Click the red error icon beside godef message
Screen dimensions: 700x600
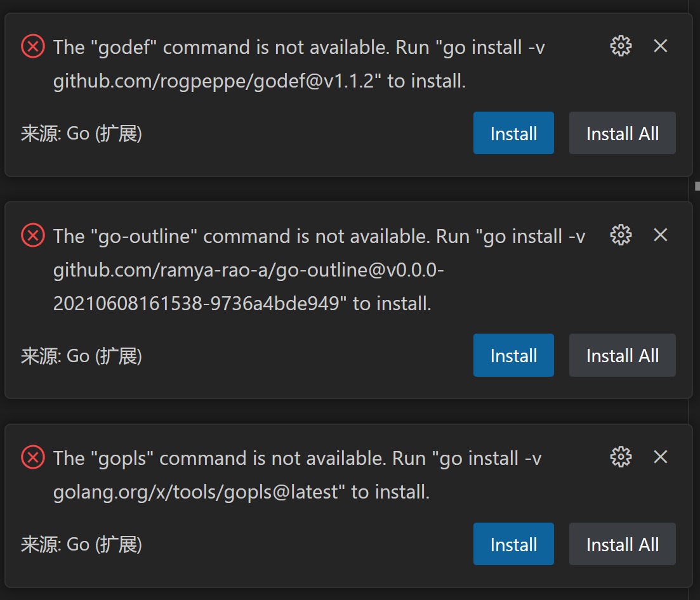(33, 46)
